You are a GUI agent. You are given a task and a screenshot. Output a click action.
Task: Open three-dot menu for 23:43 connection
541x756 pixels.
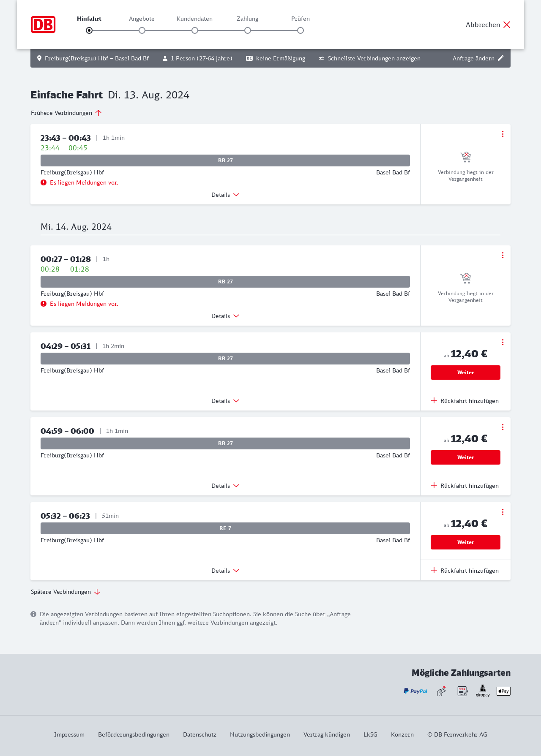tap(503, 134)
